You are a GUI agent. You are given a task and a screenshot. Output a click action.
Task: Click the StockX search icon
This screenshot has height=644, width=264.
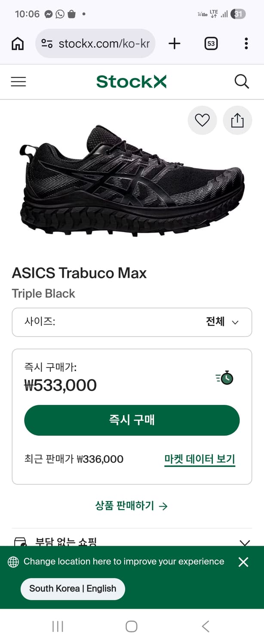point(242,82)
